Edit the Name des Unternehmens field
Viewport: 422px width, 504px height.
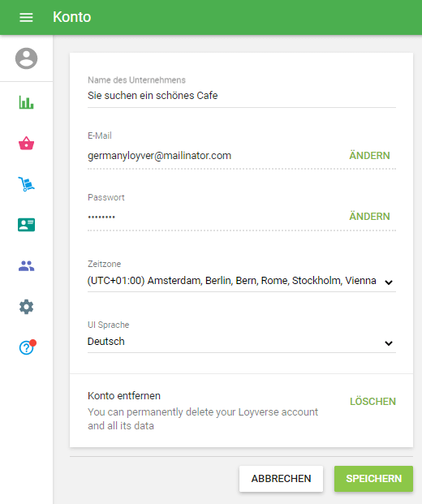[x=242, y=96]
